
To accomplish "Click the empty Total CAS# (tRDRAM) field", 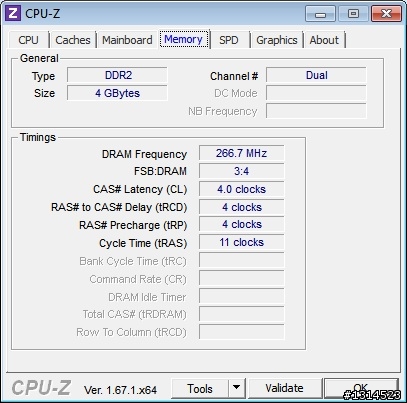I will point(242,314).
